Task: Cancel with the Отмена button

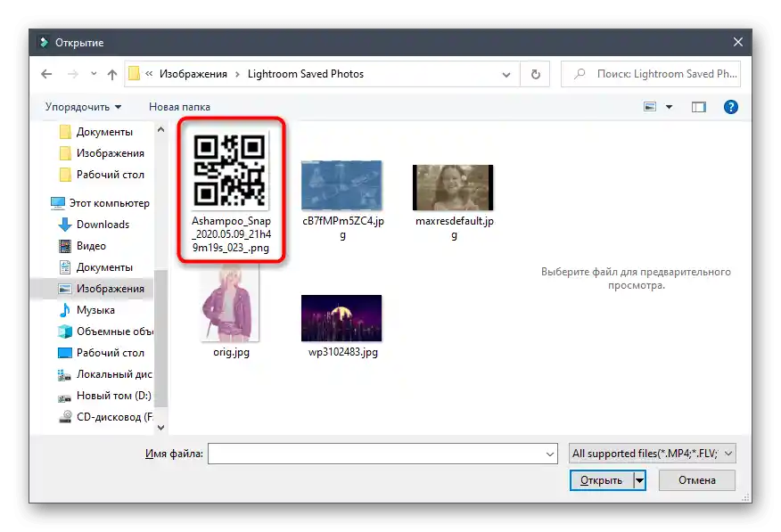Action: [697, 480]
